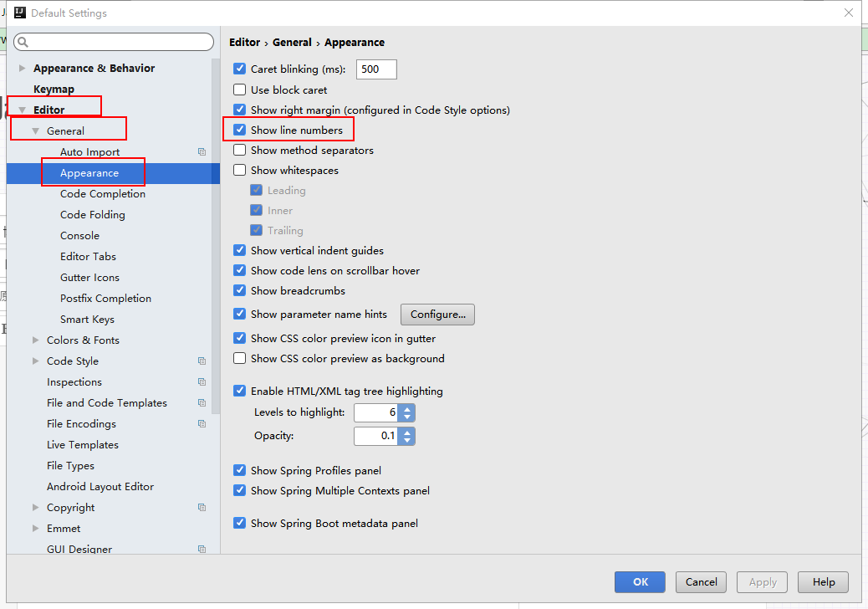Screen dimensions: 868x609
Task: Click the Opacity value field
Action: (377, 436)
